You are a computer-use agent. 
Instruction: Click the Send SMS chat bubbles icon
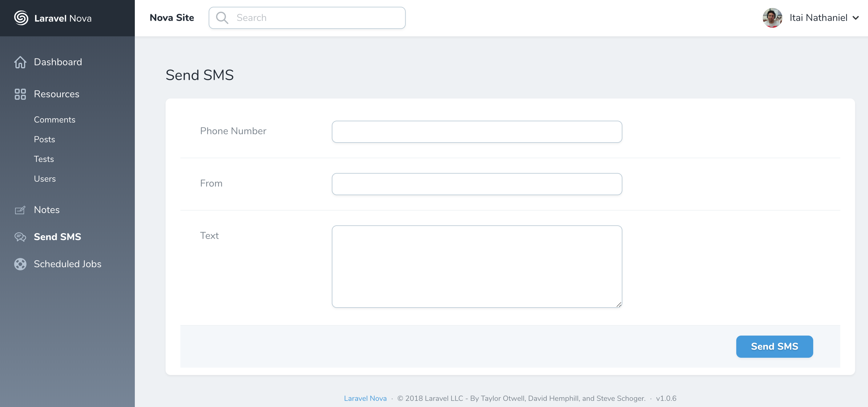(20, 237)
